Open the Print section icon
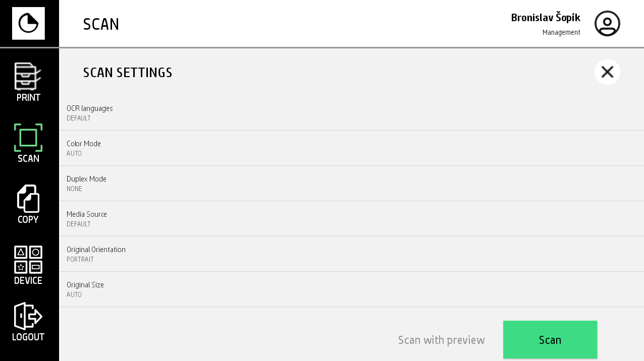This screenshot has height=361, width=644. (x=28, y=77)
